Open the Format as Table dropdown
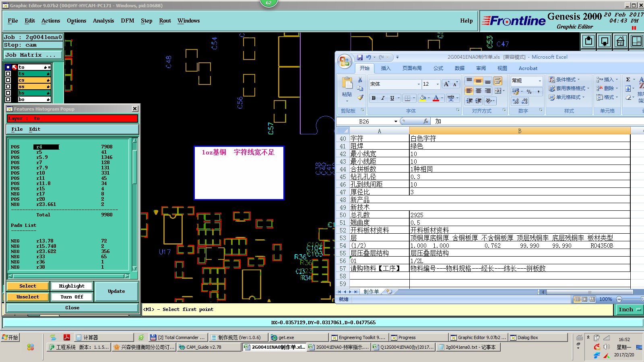Screen dimensions: 644x362 click(x=569, y=88)
